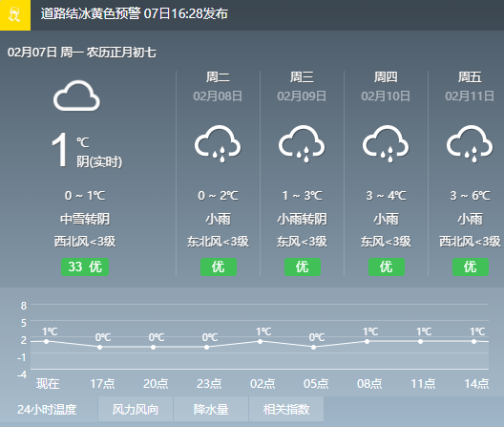
Task: Click Tuesday's green 优 air quality badge
Action: (x=219, y=267)
